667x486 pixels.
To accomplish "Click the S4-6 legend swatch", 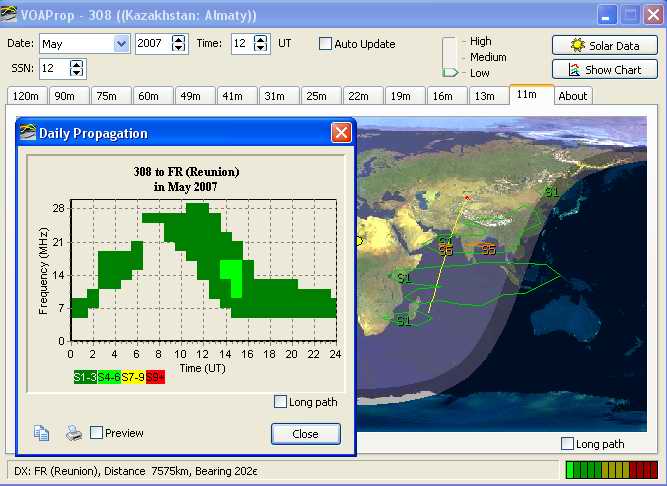I will tap(109, 377).
